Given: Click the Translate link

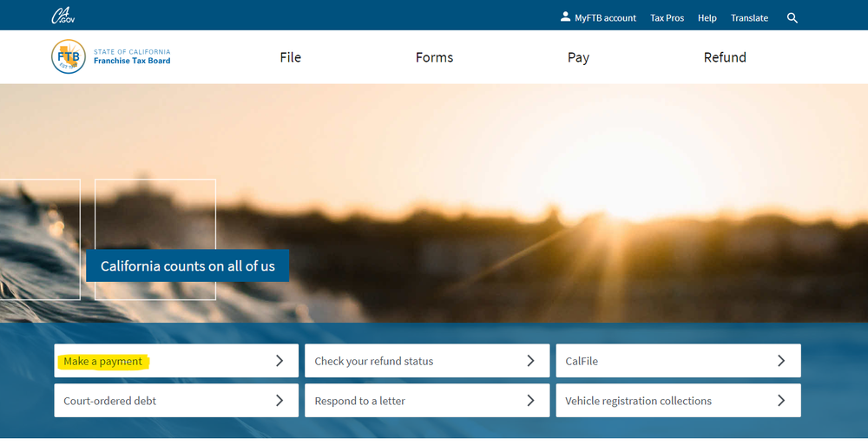Looking at the screenshot, I should click(x=749, y=18).
